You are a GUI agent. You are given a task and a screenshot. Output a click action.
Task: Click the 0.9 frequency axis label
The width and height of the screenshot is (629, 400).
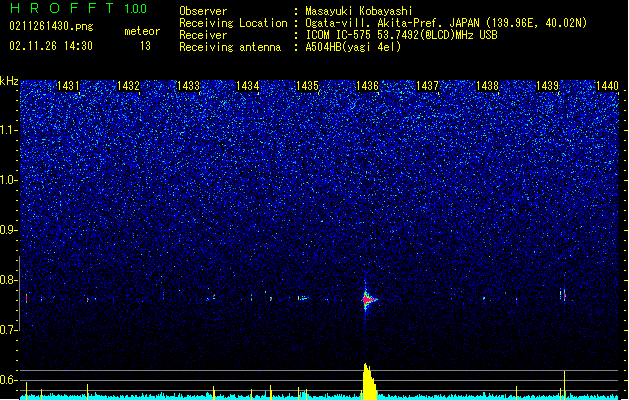(x=9, y=230)
